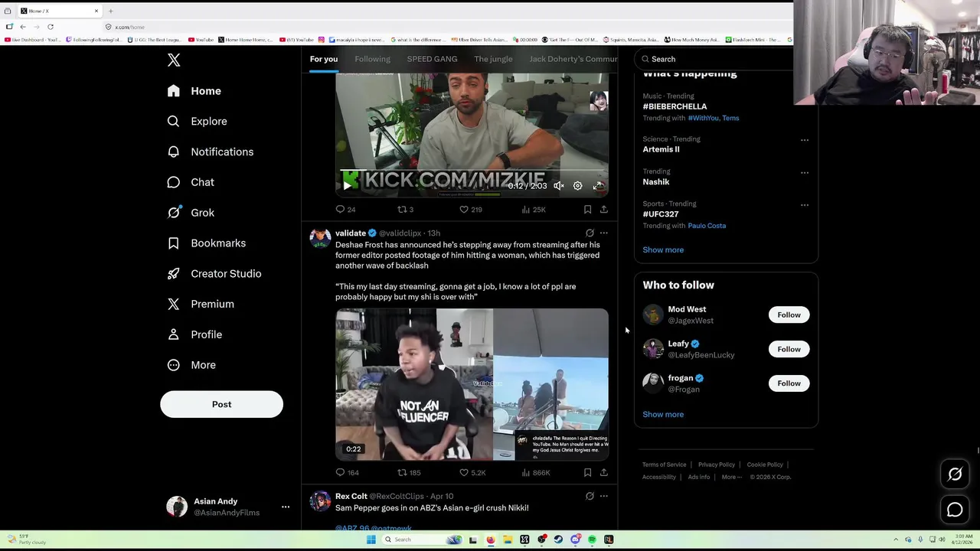This screenshot has height=551, width=980.
Task: Open Mizkif video settings gear
Action: point(578,186)
